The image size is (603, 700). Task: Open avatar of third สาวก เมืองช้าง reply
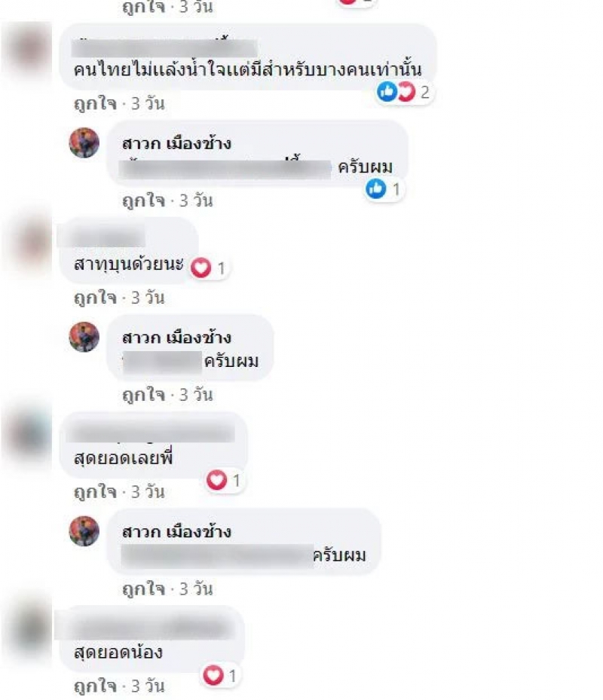pyautogui.click(x=84, y=531)
